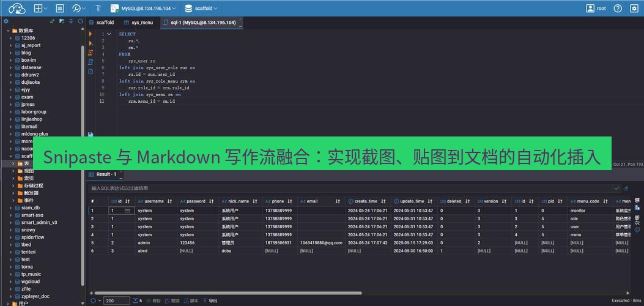Viewport: 644px width, 306px height.
Task: Select the smart_admin_v3 database
Action: pos(39,223)
